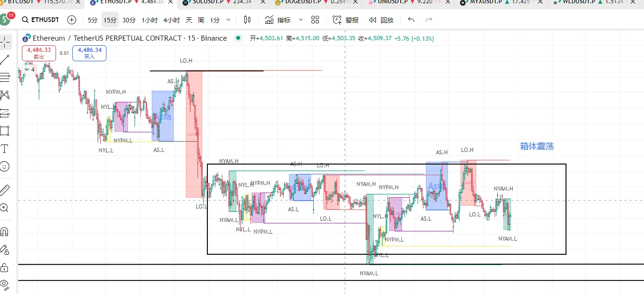This screenshot has height=294, width=644.
Task: Select the crosshair cursor tool
Action: (5, 42)
